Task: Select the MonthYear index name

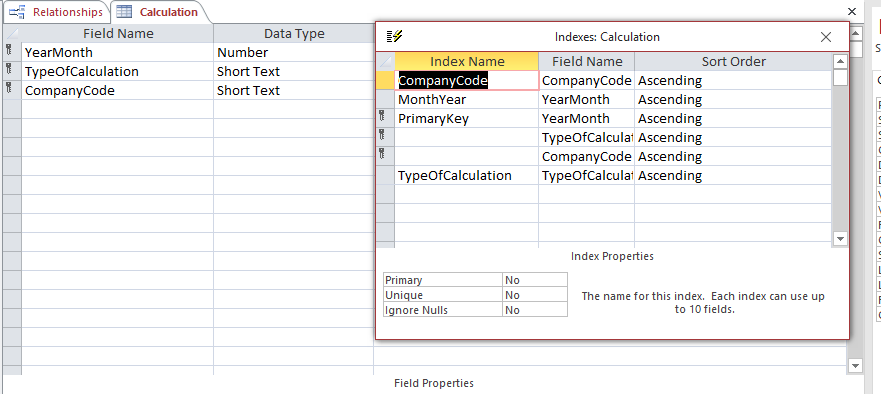Action: tap(467, 99)
